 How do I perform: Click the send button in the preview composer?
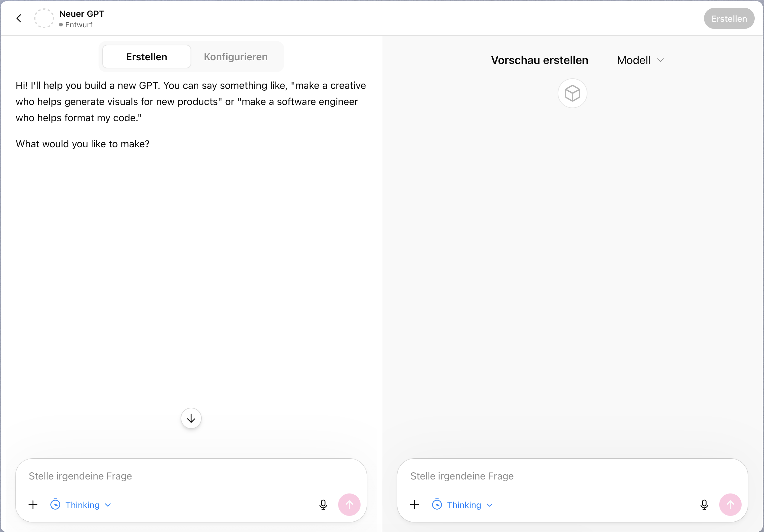tap(730, 504)
